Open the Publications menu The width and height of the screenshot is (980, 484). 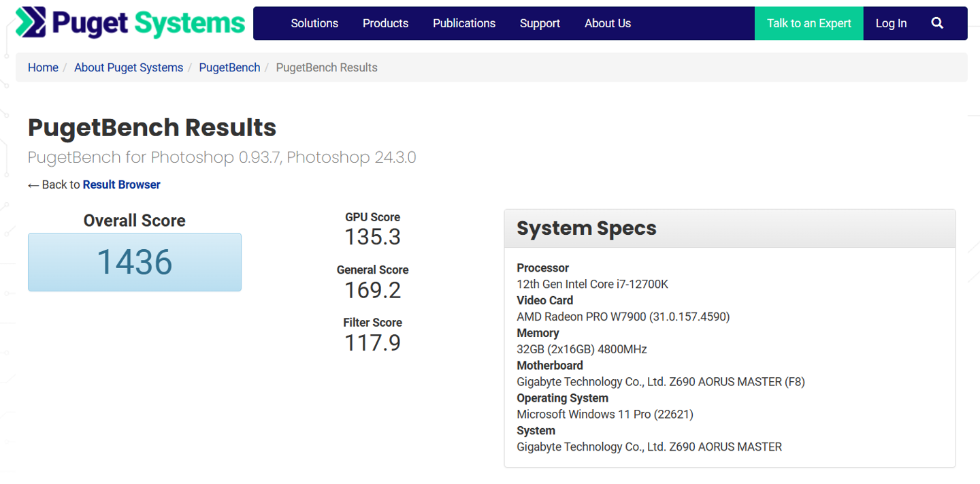click(x=464, y=22)
